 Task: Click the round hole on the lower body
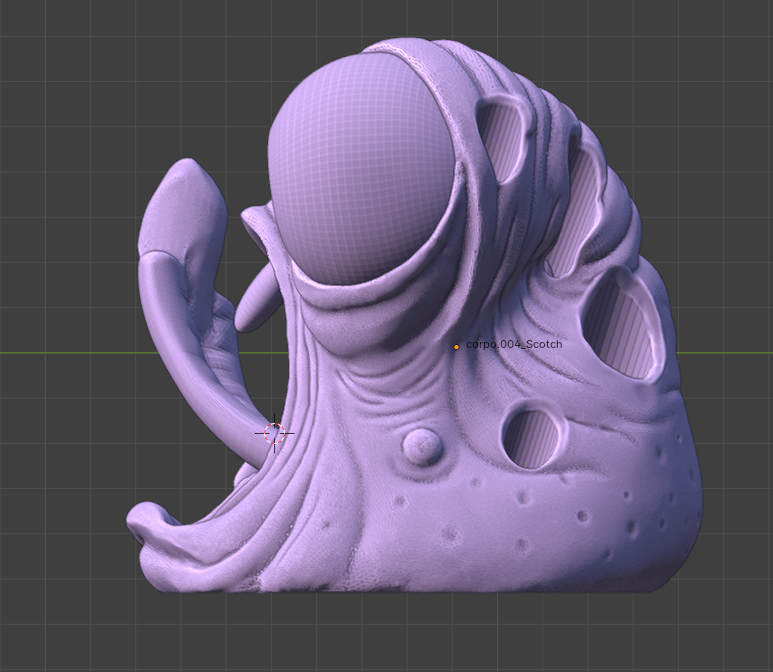pyautogui.click(x=530, y=436)
